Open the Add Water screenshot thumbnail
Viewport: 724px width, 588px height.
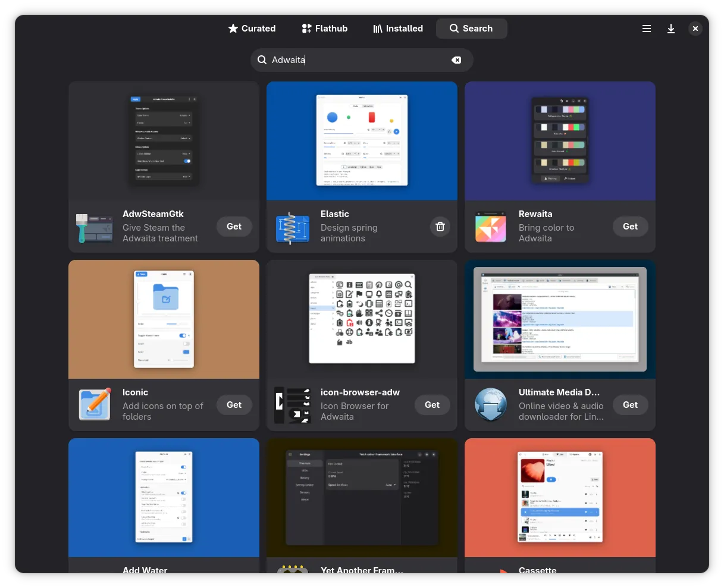pyautogui.click(x=164, y=497)
